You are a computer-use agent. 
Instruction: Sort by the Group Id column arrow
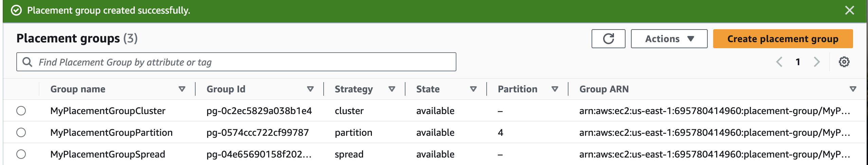[310, 89]
